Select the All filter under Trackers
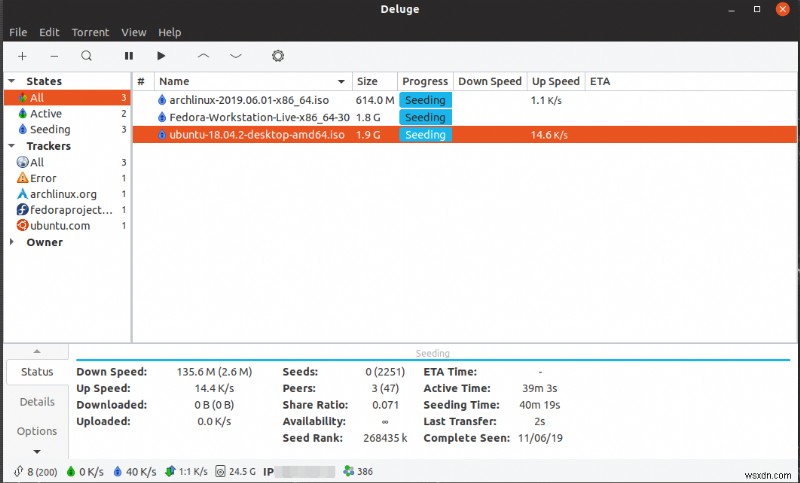This screenshot has width=800, height=483. (66, 162)
